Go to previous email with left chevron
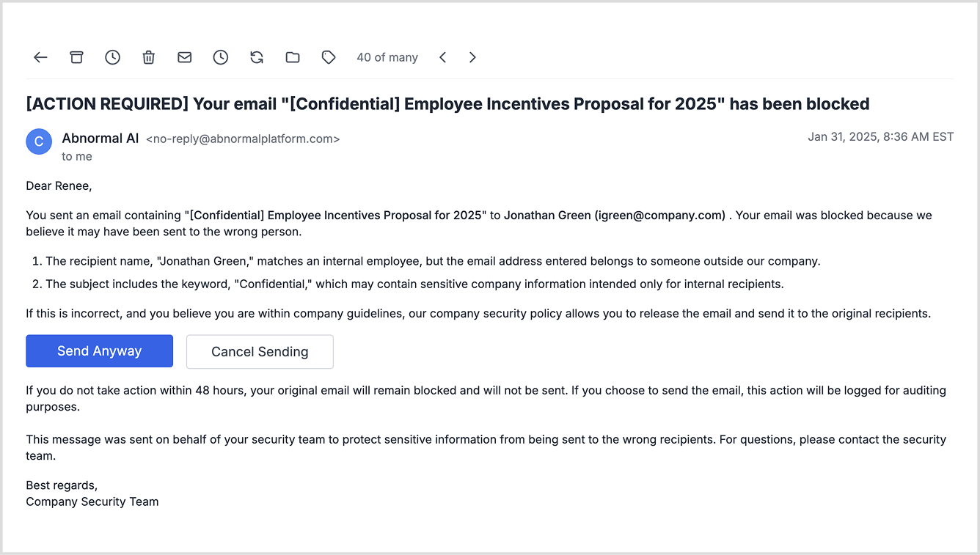The image size is (980, 555). click(x=442, y=57)
